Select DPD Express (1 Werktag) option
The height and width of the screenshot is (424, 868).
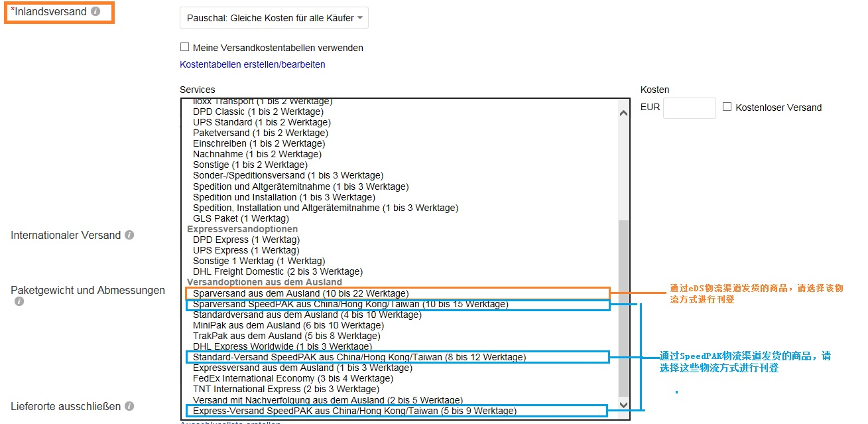246,240
